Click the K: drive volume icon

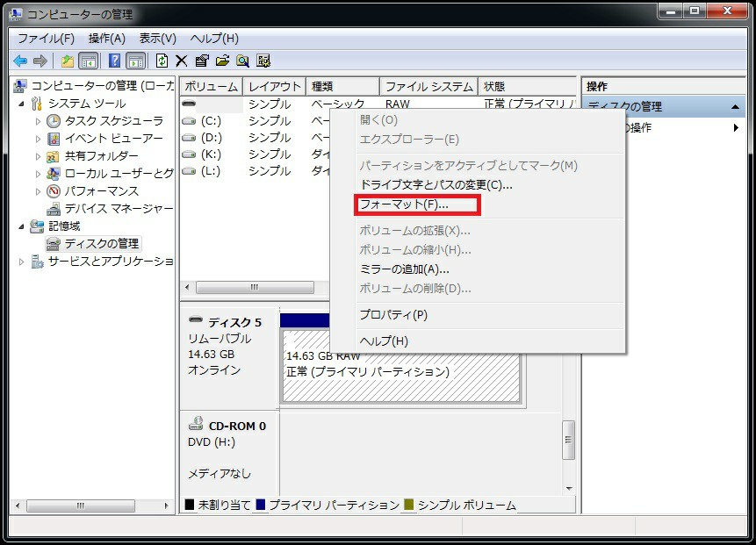pyautogui.click(x=189, y=154)
